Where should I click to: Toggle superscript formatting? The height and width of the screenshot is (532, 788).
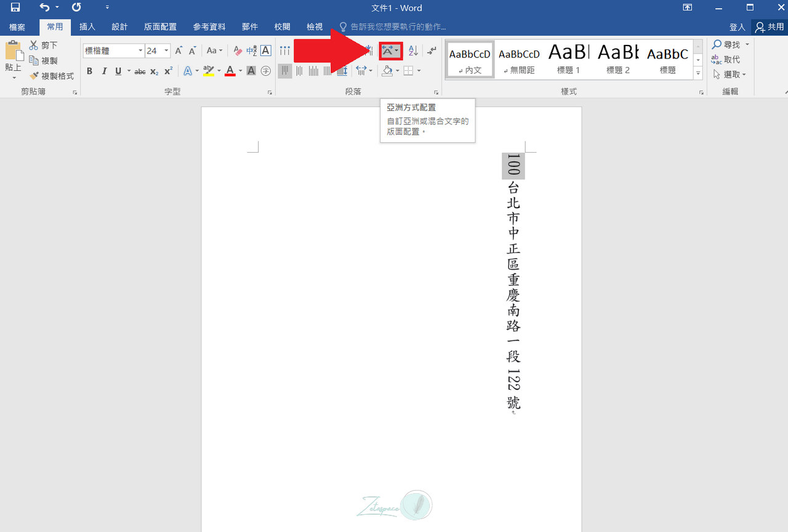point(168,71)
